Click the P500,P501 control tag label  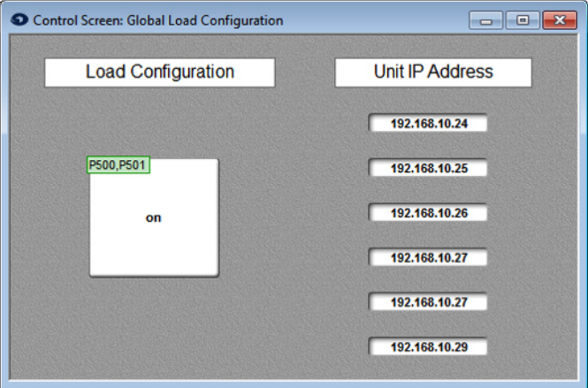[x=118, y=165]
